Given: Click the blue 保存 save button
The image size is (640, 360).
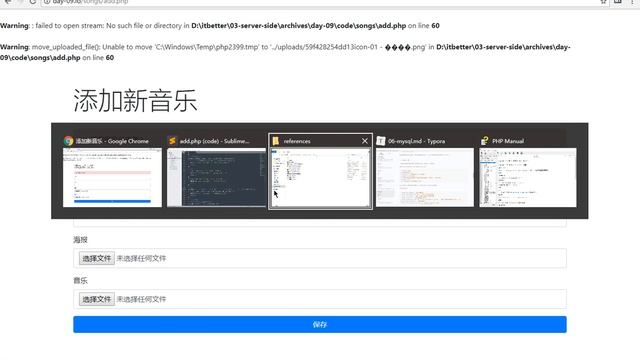Looking at the screenshot, I should pos(320,324).
